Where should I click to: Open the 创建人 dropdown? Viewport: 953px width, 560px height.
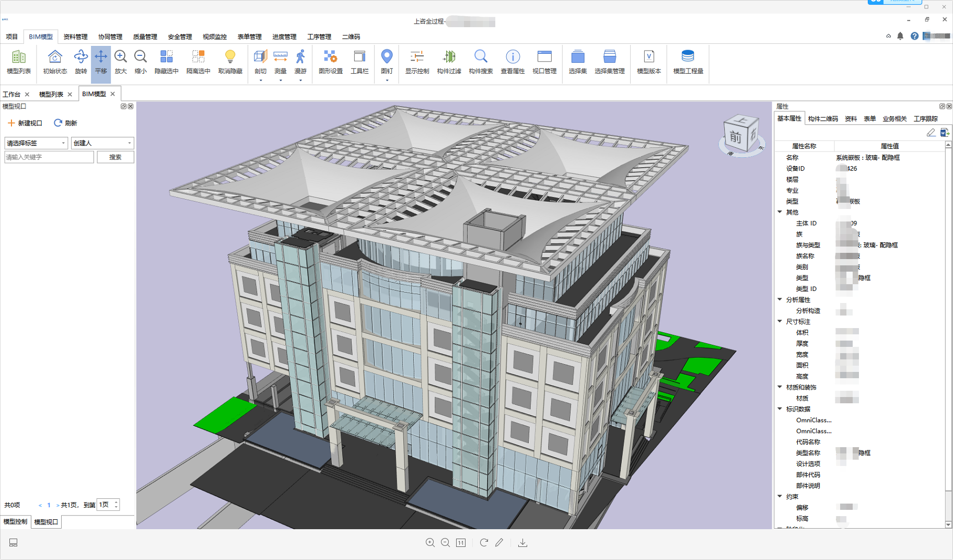[102, 143]
